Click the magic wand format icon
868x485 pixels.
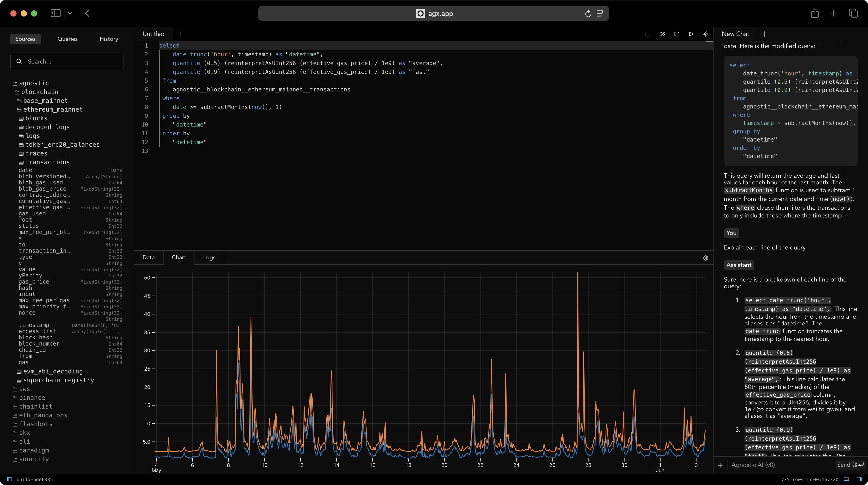662,34
